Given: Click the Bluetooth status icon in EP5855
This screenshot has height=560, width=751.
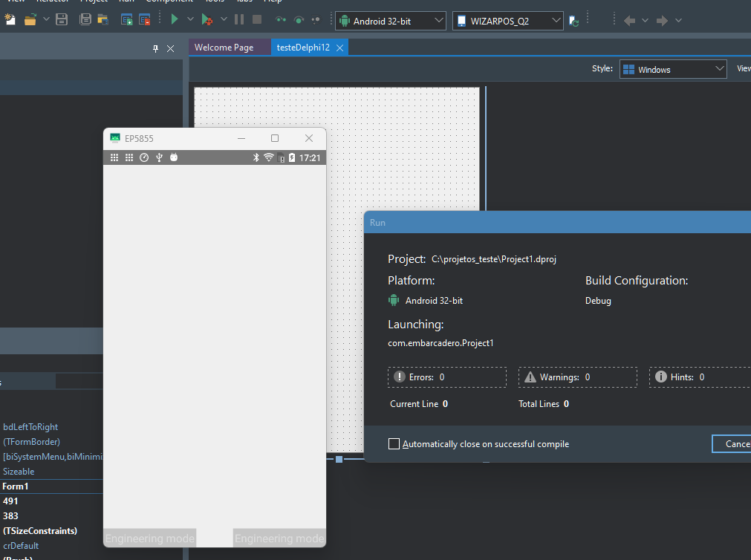Looking at the screenshot, I should point(256,157).
